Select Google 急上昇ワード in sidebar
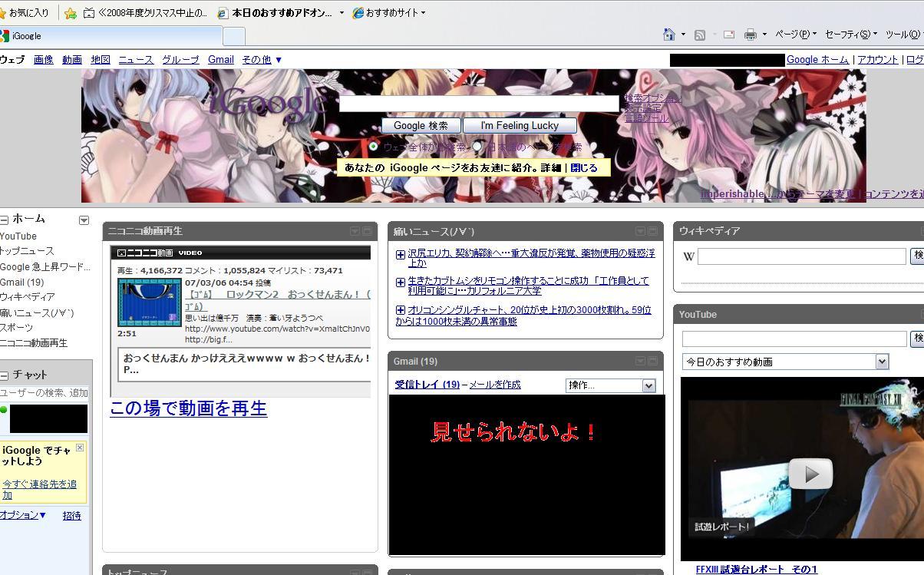This screenshot has height=575, width=924. click(x=45, y=266)
